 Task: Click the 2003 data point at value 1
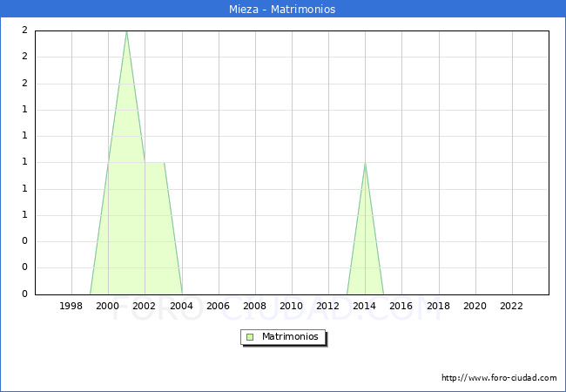pyautogui.click(x=165, y=163)
